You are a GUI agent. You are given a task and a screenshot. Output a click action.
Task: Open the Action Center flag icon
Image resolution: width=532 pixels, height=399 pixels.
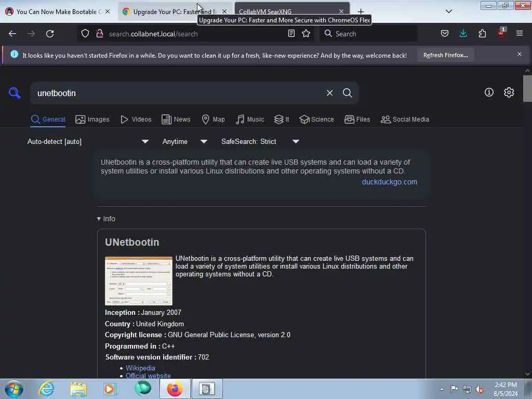coord(454,389)
